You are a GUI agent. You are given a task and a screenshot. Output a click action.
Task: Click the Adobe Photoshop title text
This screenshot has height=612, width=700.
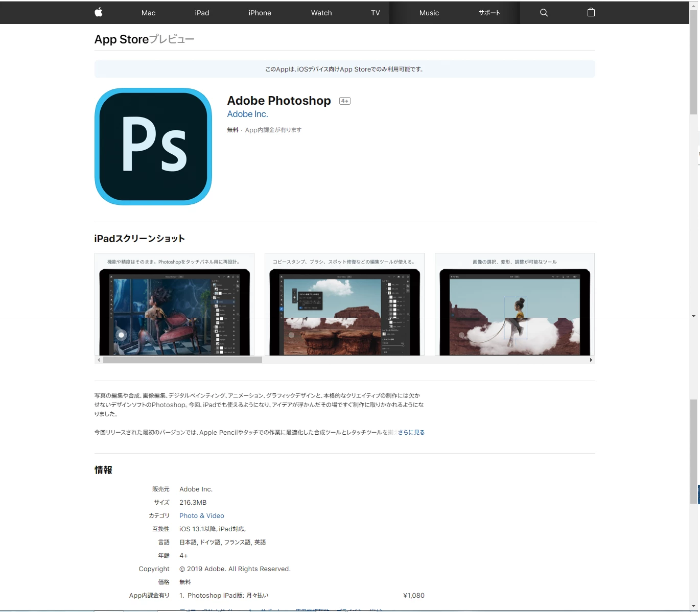click(279, 101)
